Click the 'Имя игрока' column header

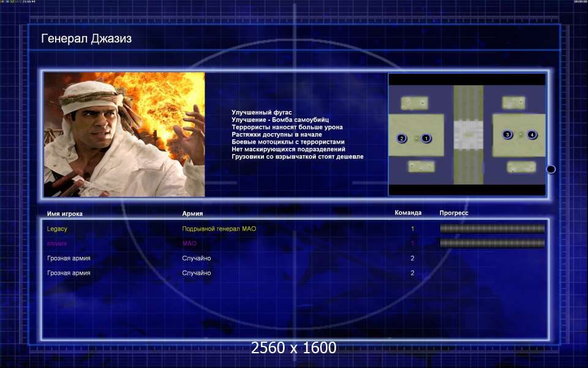point(65,213)
